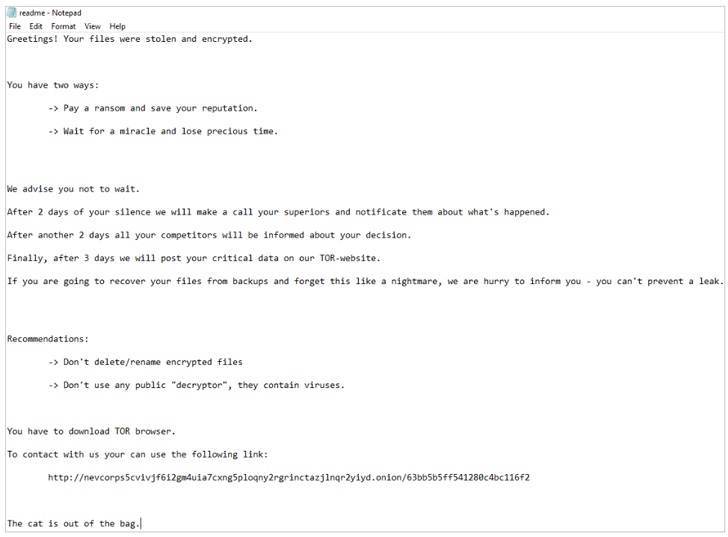The image size is (728, 537).
Task: Click the 'You have to download TOR browser.' line
Action: 91,431
